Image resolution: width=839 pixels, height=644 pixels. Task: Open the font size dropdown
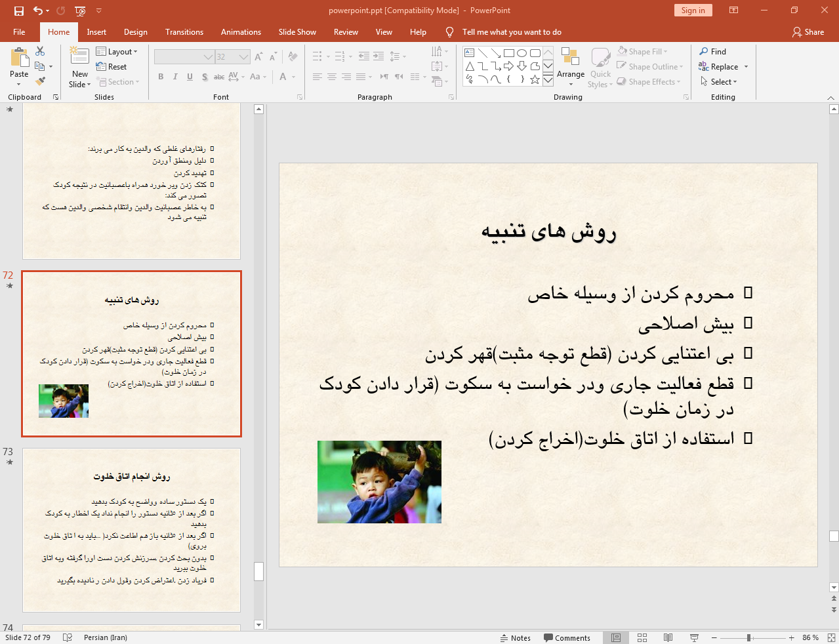[x=244, y=57]
